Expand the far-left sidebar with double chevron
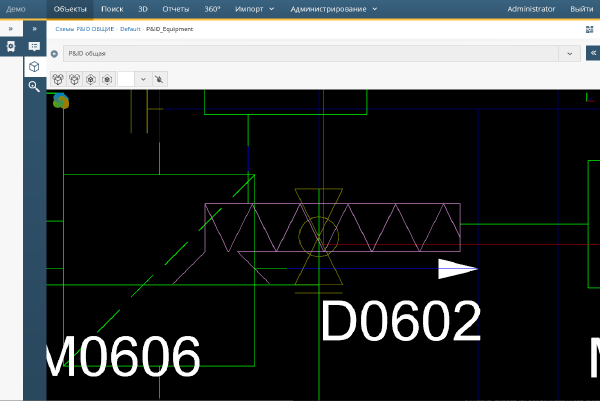This screenshot has height=401, width=600. tap(11, 29)
